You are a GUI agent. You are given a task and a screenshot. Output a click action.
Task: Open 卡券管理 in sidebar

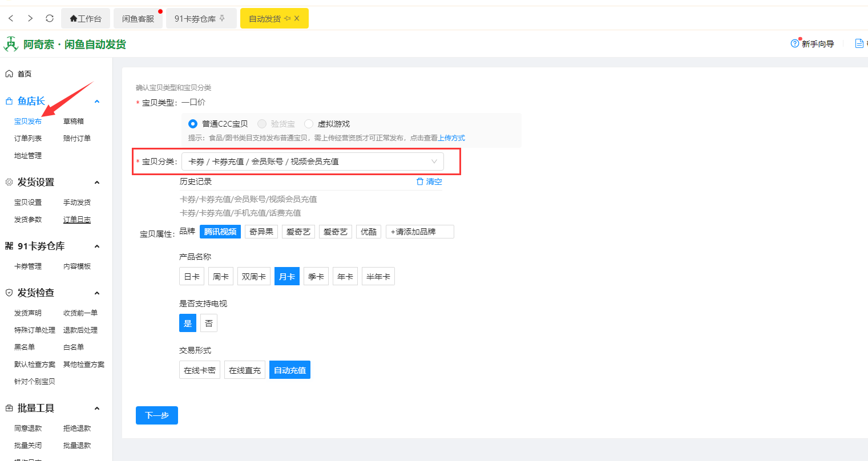point(28,266)
